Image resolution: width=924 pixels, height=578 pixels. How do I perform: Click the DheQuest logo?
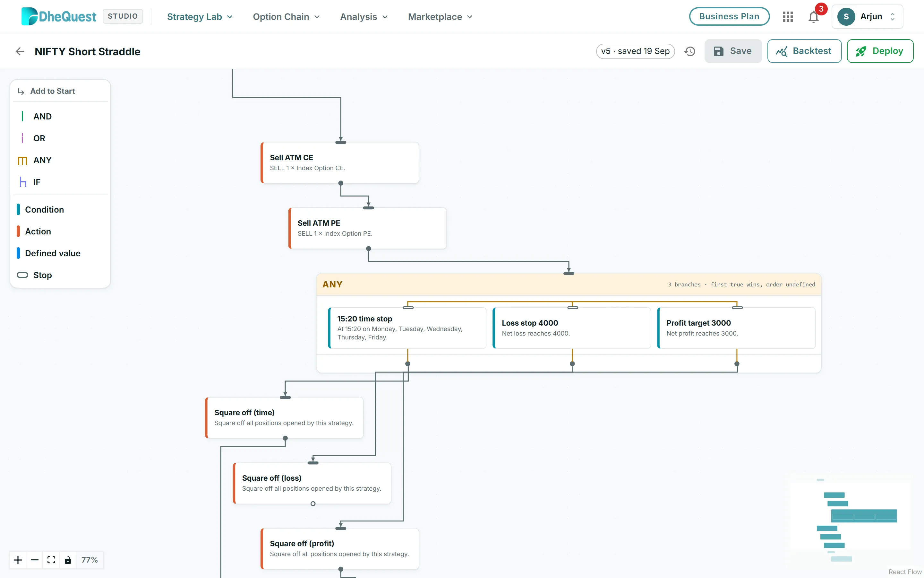coord(58,16)
